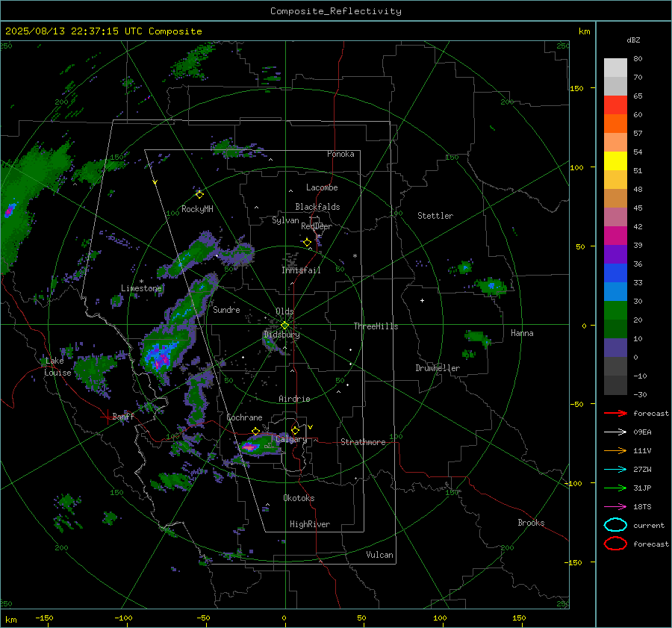Click the Hanna town label
Viewport: 672px width, 628px height.
522,333
